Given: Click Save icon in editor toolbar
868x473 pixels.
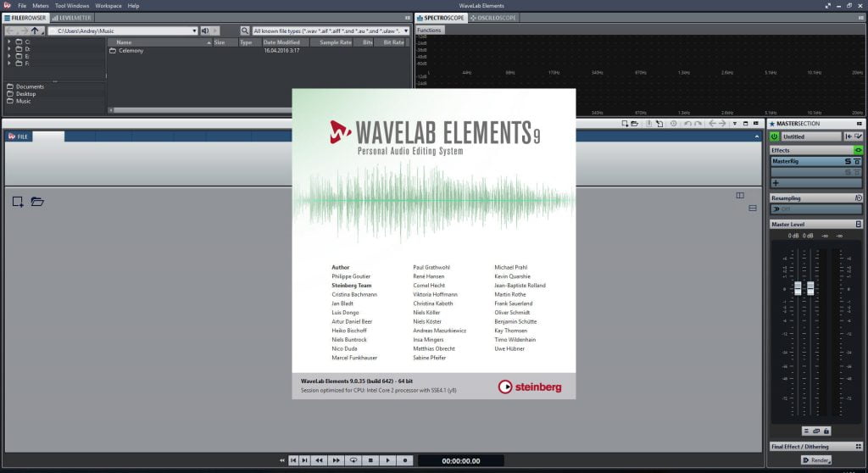Looking at the screenshot, I should point(648,124).
